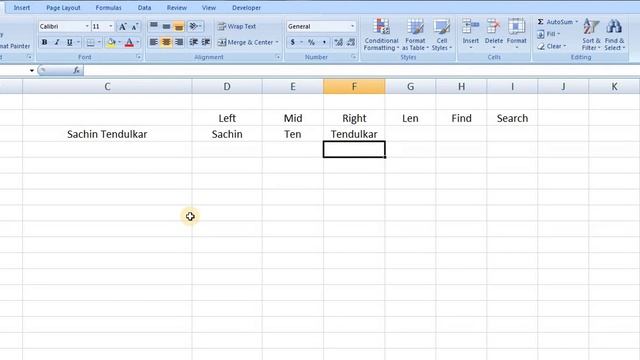Open the Font dialog launcher

click(x=139, y=57)
